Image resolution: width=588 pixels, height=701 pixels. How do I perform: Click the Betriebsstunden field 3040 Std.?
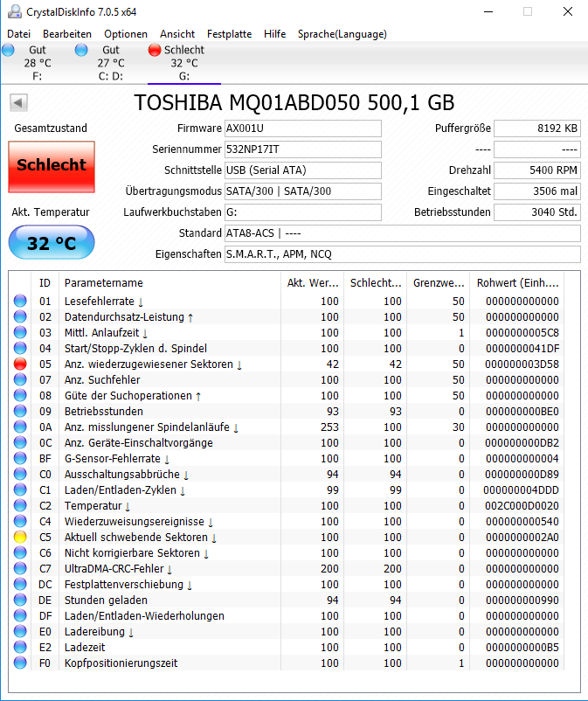click(537, 212)
